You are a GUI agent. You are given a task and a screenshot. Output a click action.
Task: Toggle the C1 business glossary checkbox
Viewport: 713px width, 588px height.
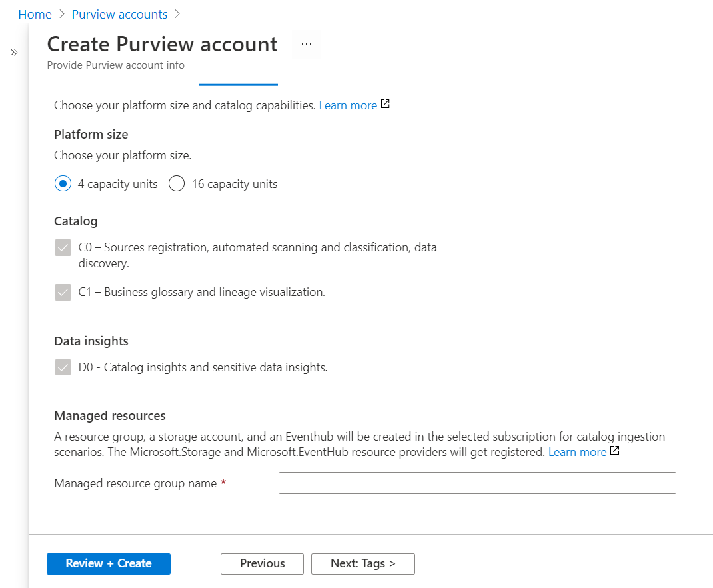point(63,292)
